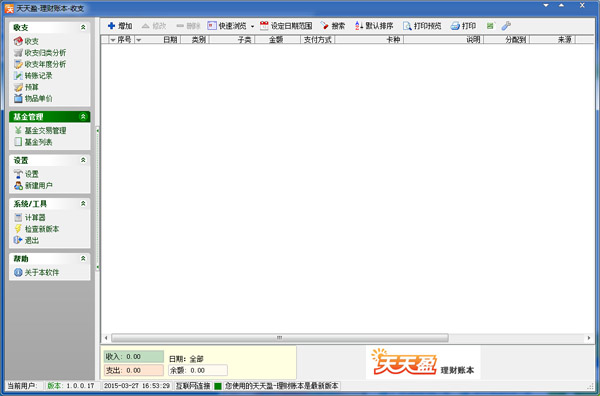Screen dimensions: 600x396
Task: Collapse the 系统/工具 sidebar section
Action: [83, 204]
